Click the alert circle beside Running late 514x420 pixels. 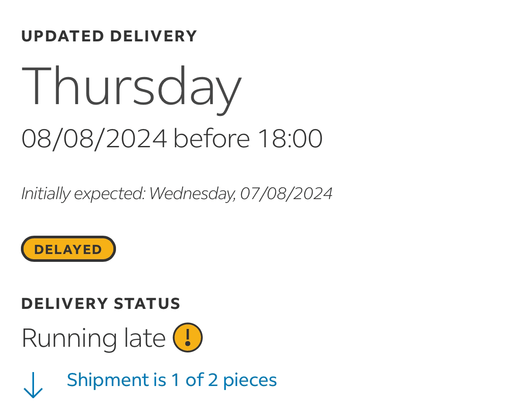coord(188,338)
